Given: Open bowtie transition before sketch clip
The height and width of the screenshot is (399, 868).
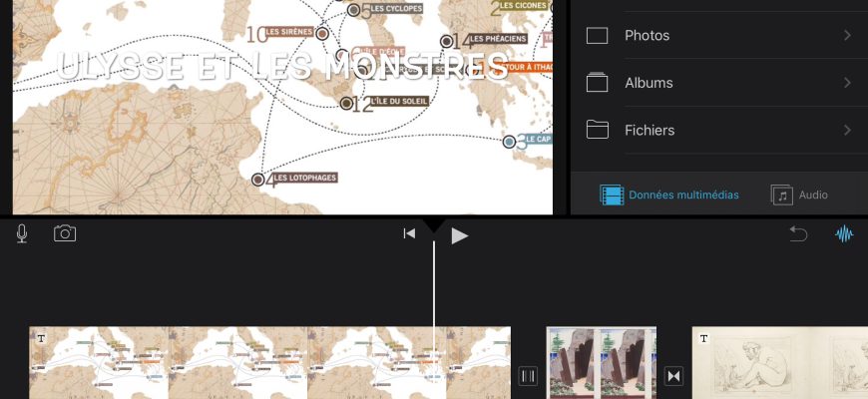Looking at the screenshot, I should tap(673, 376).
